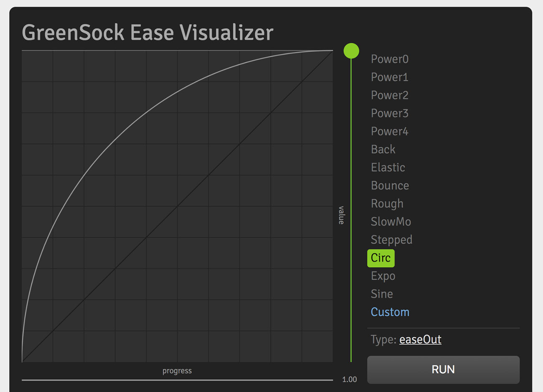Choose the Elastic ease
The width and height of the screenshot is (543, 392).
388,167
